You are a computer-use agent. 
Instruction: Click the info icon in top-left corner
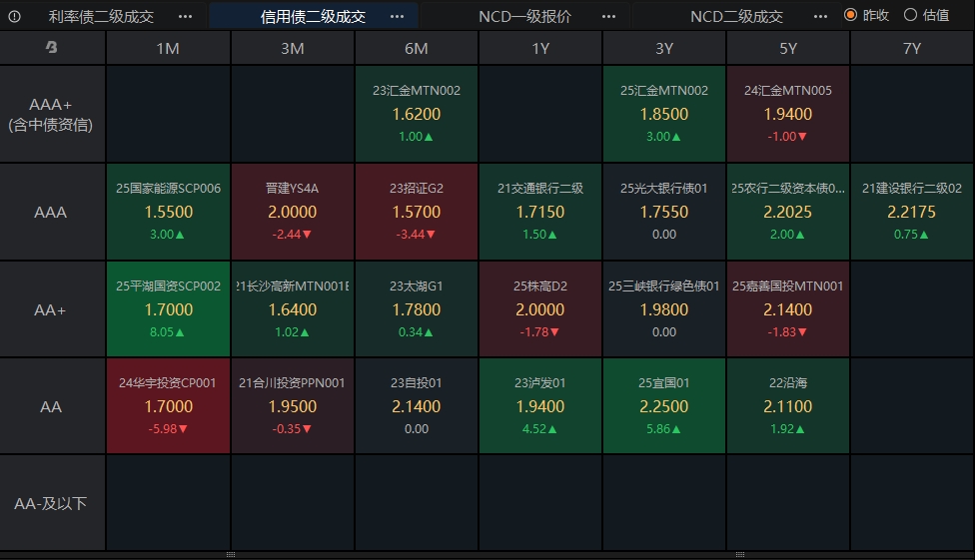pos(14,16)
